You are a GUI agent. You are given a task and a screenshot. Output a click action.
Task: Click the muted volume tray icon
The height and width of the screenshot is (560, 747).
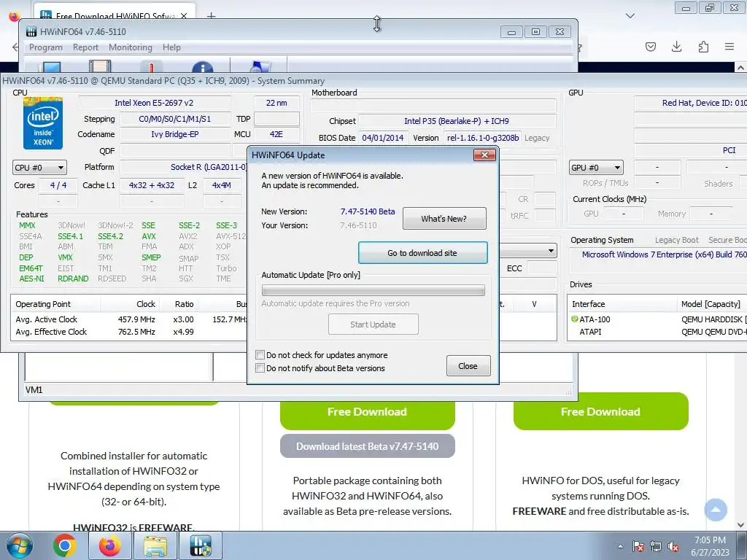(x=673, y=546)
